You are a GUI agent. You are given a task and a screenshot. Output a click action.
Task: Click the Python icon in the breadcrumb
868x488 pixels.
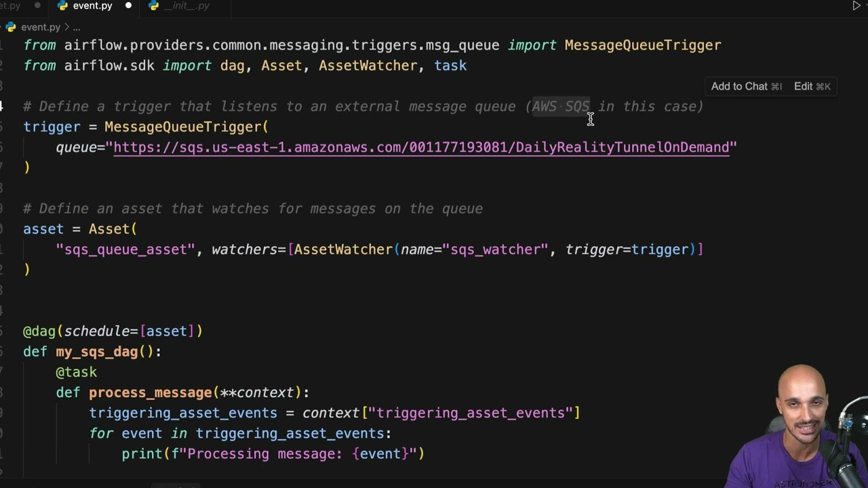10,27
